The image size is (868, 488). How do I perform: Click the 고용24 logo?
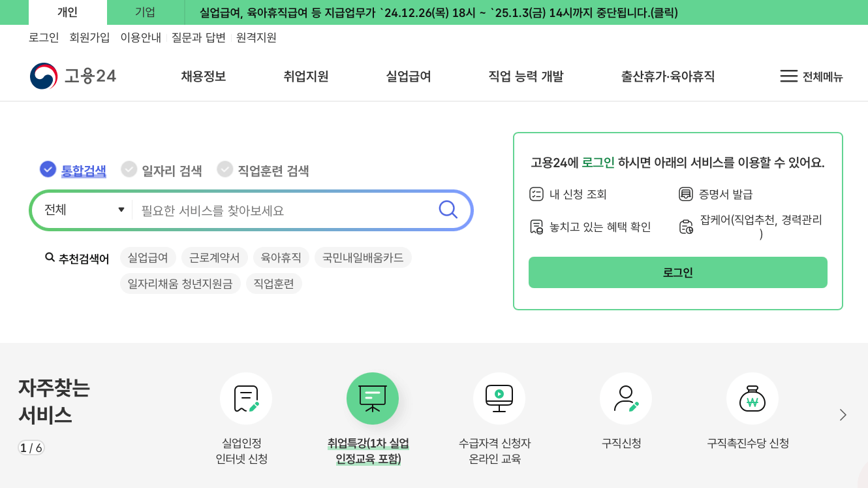pyautogui.click(x=72, y=76)
